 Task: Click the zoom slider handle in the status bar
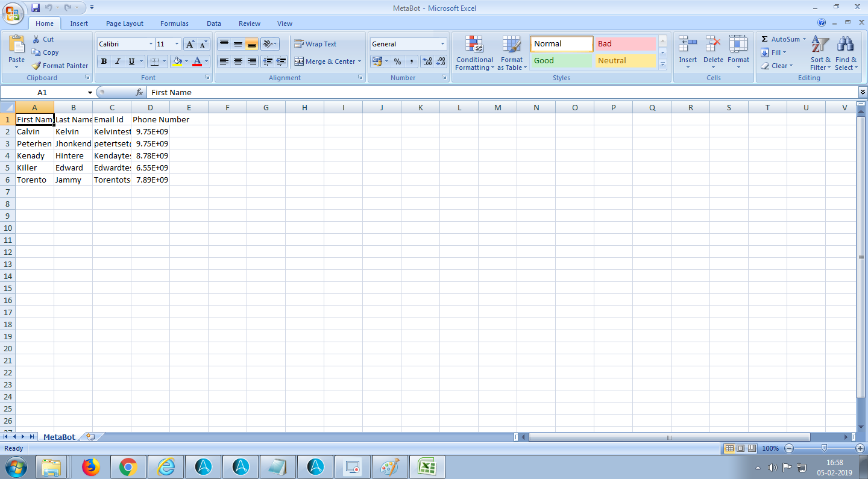[823, 448]
